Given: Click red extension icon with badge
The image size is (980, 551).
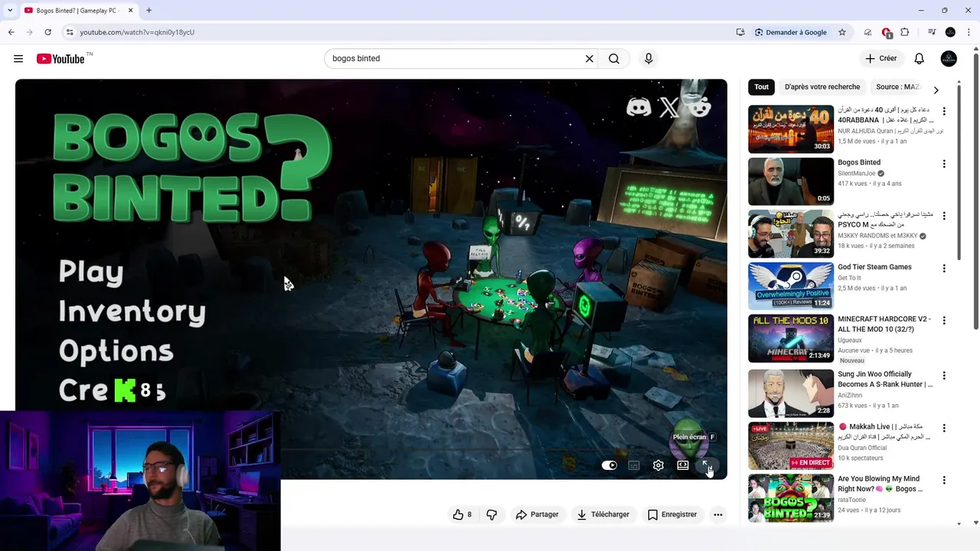Looking at the screenshot, I should 887,33.
